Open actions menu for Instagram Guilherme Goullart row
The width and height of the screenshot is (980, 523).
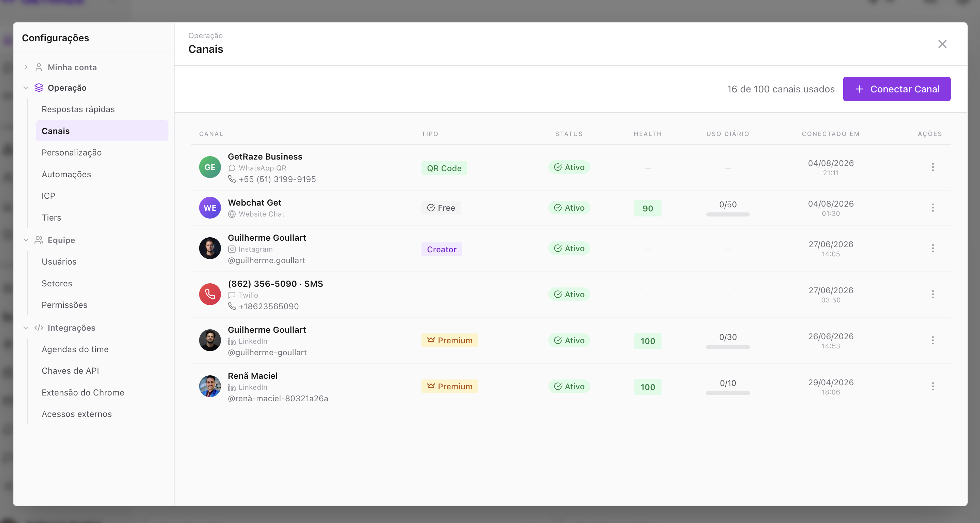pos(933,249)
